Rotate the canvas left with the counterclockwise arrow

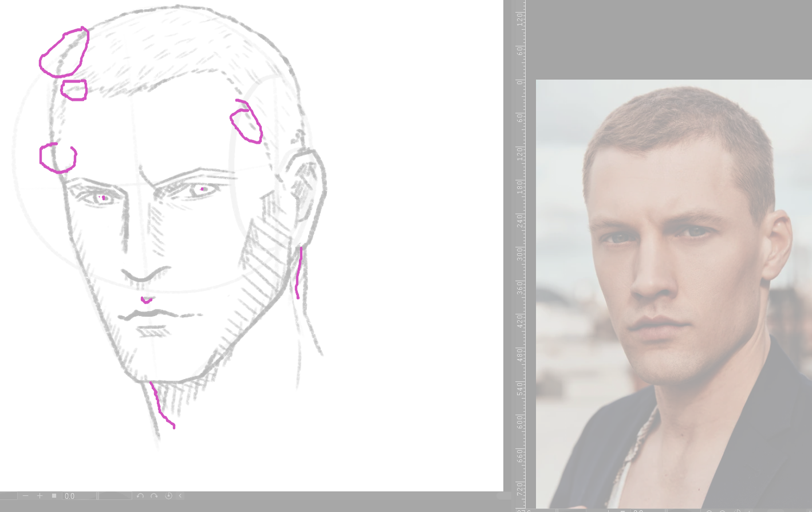click(x=140, y=496)
